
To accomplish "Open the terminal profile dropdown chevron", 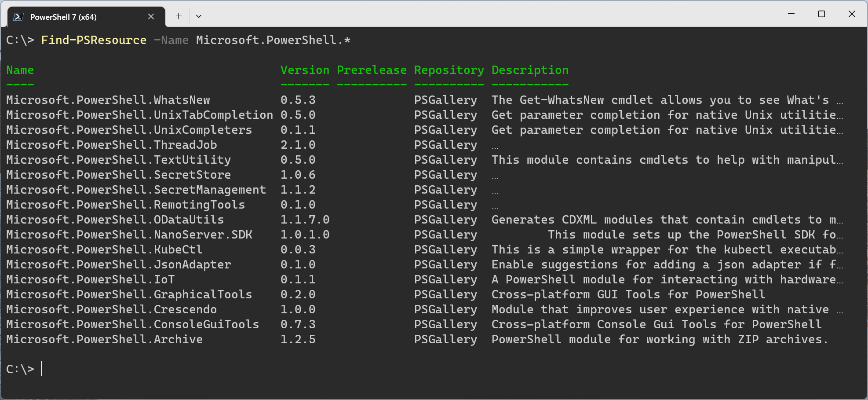I will (x=199, y=16).
